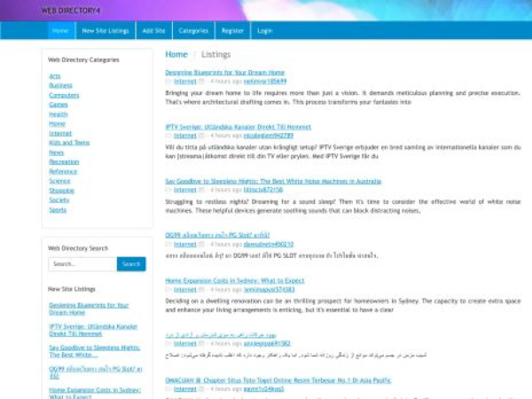Open the Society category
532x399 pixels.
point(59,199)
